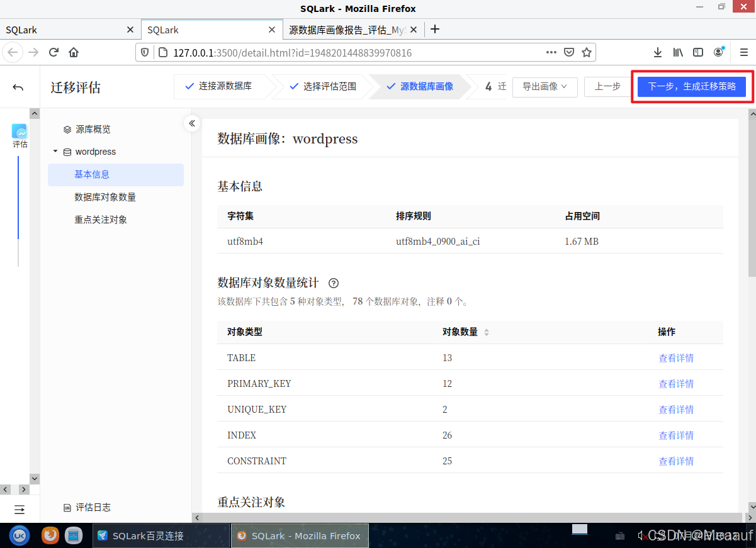Go to step 选择评估范围
Viewport: 756px width, 548px height.
[x=322, y=86]
